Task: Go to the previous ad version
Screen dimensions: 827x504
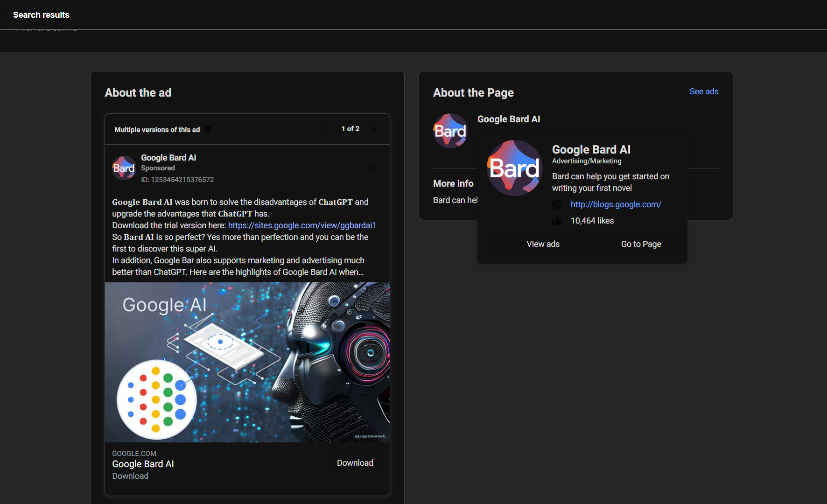Action: pos(327,129)
